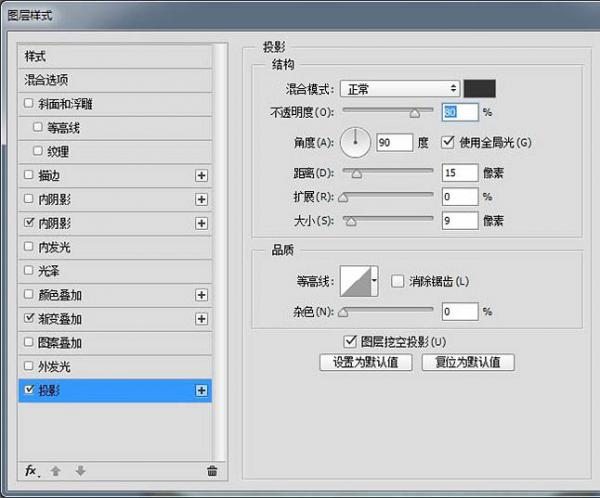Tick the 纹理 sub-option checkbox
This screenshot has width=600, height=498.
click(38, 151)
